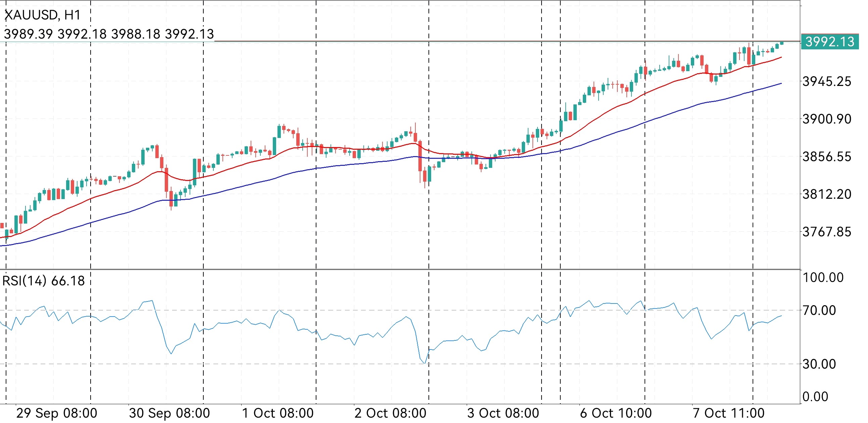Click the RSI(14) 66.18 indicator label

[x=44, y=281]
